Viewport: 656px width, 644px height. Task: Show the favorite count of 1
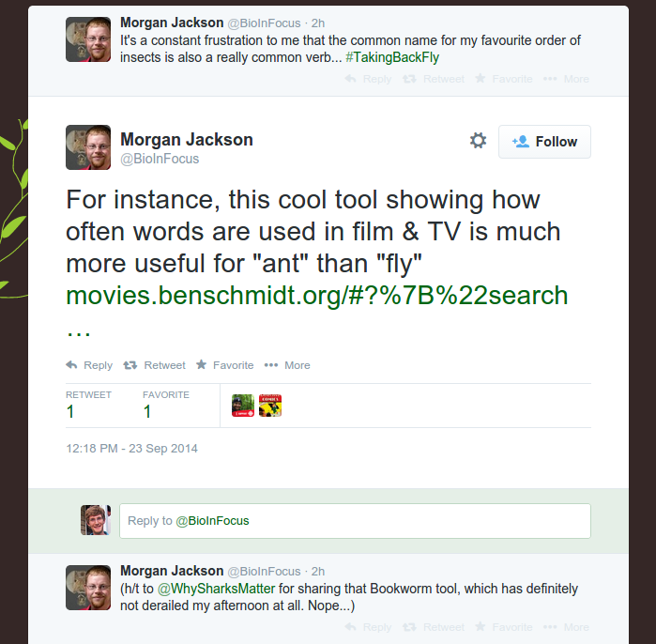pyautogui.click(x=147, y=411)
